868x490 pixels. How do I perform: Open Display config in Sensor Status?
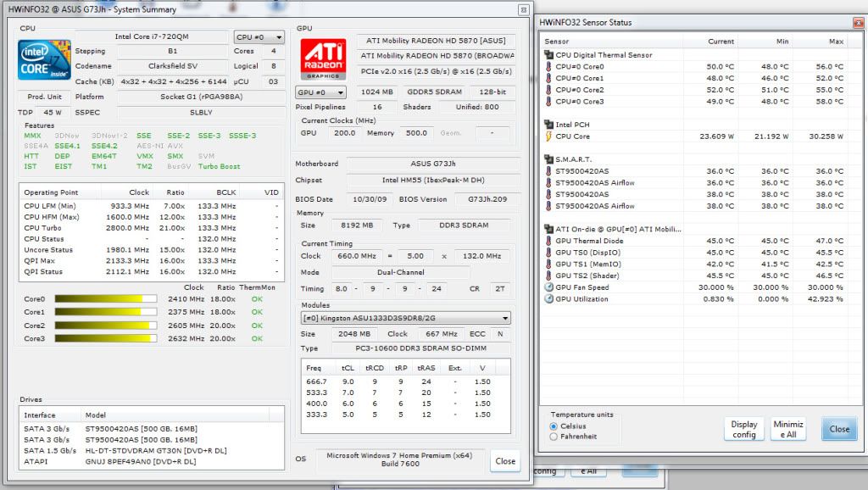coord(744,429)
